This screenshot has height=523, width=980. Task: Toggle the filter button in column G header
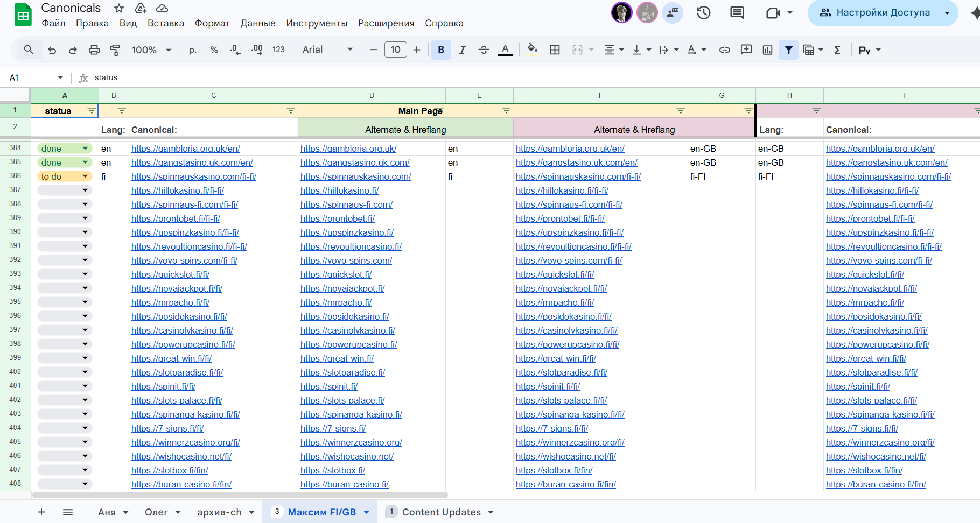click(x=748, y=111)
